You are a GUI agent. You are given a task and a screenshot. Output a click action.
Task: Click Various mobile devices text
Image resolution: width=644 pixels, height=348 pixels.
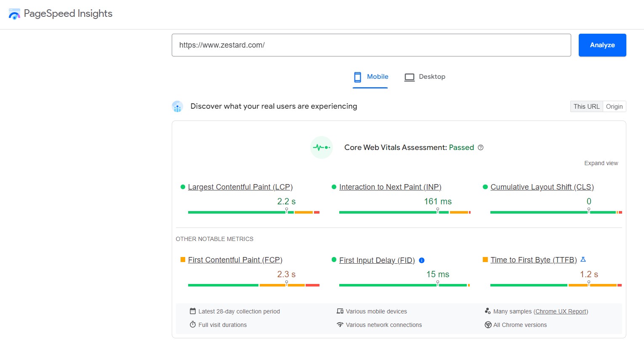tap(376, 311)
